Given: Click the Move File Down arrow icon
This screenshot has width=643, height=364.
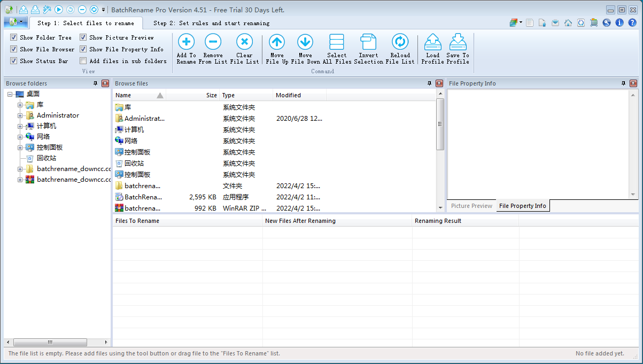Looking at the screenshot, I should pyautogui.click(x=305, y=42).
